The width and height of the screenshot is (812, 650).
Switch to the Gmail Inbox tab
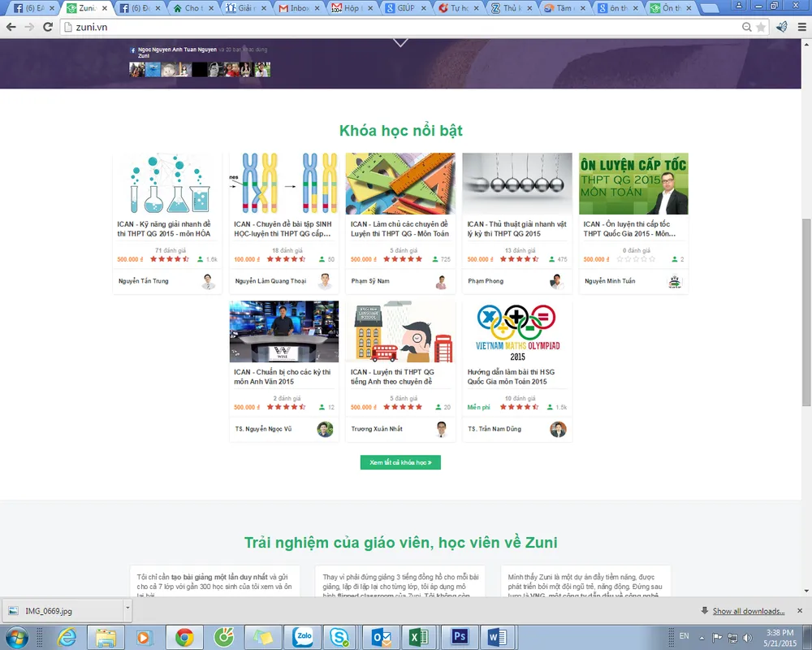(298, 8)
